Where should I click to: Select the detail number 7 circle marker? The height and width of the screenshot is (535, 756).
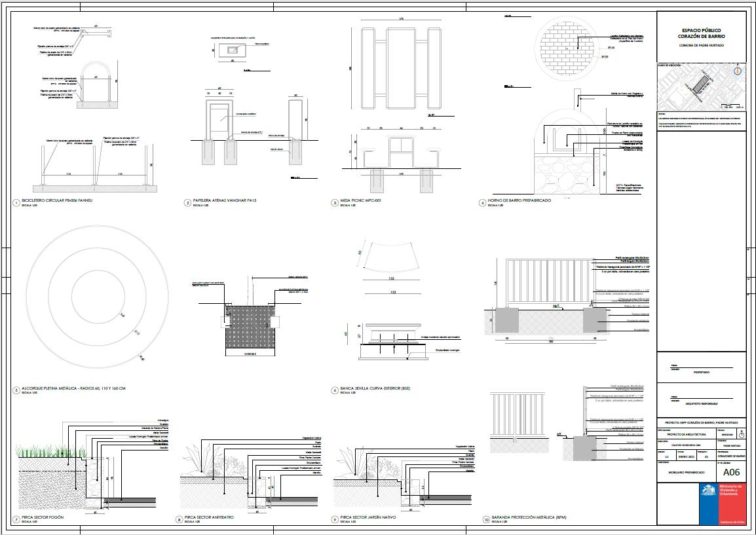click(16, 519)
